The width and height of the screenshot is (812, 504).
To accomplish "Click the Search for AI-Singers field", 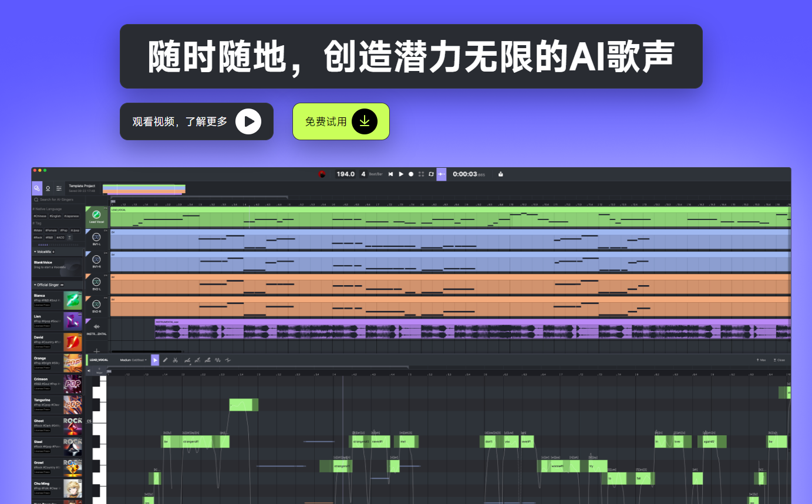I will coord(57,199).
